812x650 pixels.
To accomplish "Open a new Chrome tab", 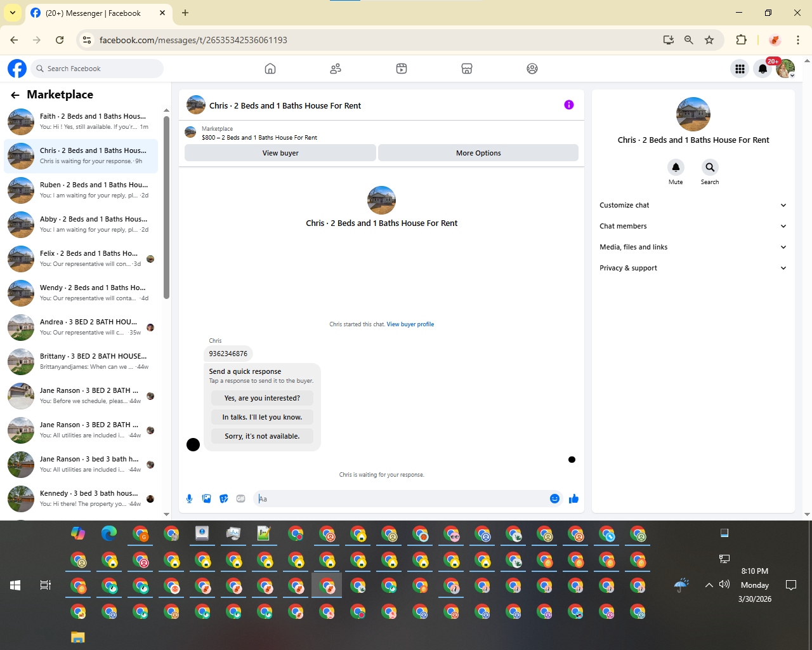I will (185, 13).
